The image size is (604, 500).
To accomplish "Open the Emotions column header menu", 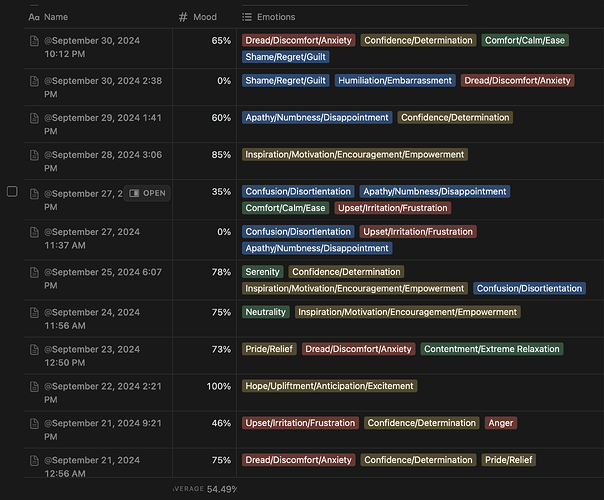I will pos(420,17).
